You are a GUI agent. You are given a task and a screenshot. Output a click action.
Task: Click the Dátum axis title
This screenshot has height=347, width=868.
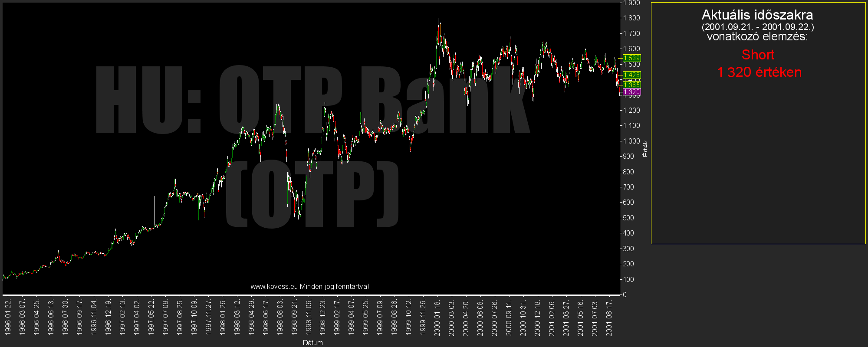click(312, 343)
